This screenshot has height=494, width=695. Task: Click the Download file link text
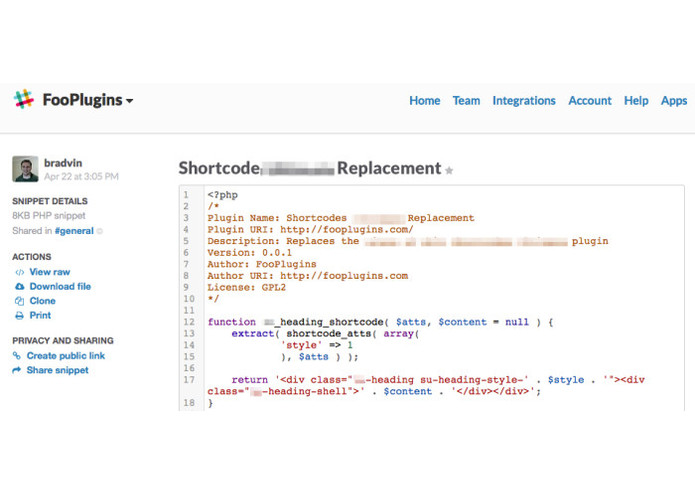[x=60, y=287]
